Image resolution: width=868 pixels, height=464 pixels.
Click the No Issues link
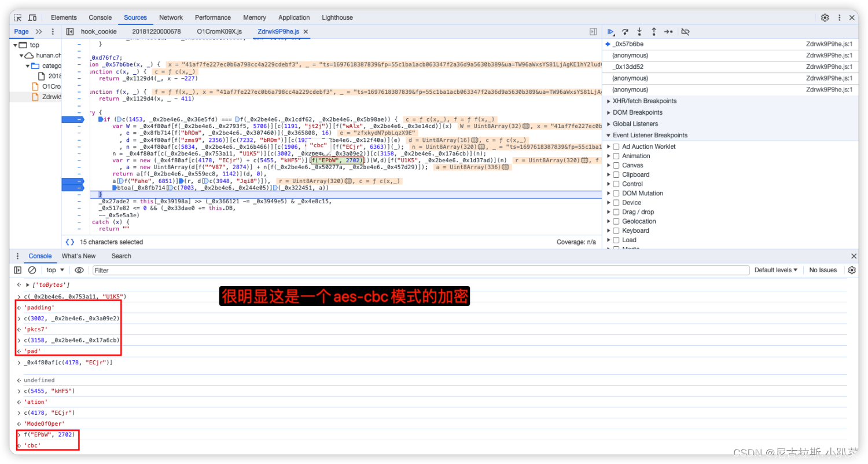tap(822, 270)
